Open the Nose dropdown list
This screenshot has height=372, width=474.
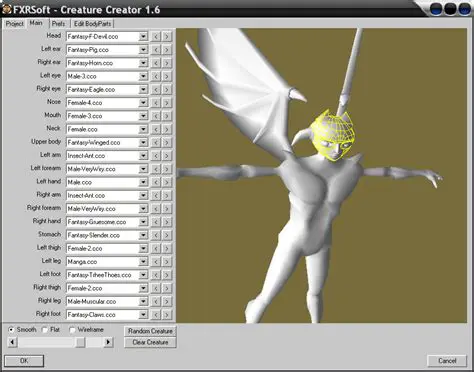point(143,103)
